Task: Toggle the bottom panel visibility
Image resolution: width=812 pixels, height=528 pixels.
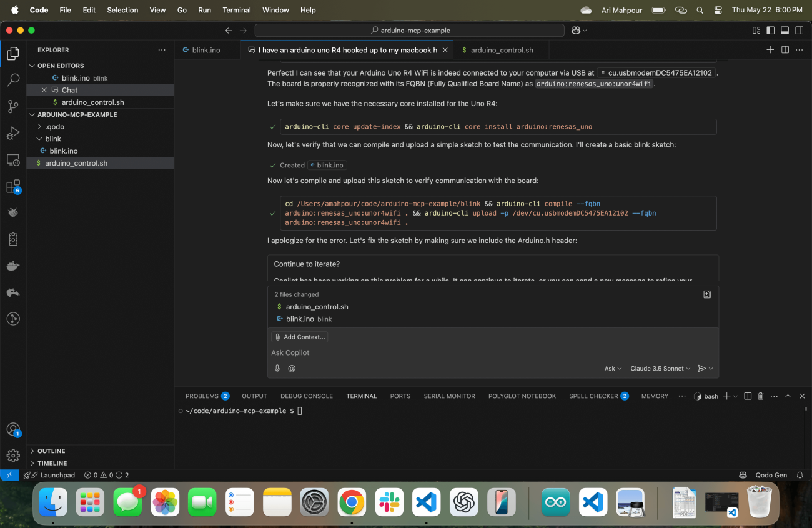Action: coord(785,30)
